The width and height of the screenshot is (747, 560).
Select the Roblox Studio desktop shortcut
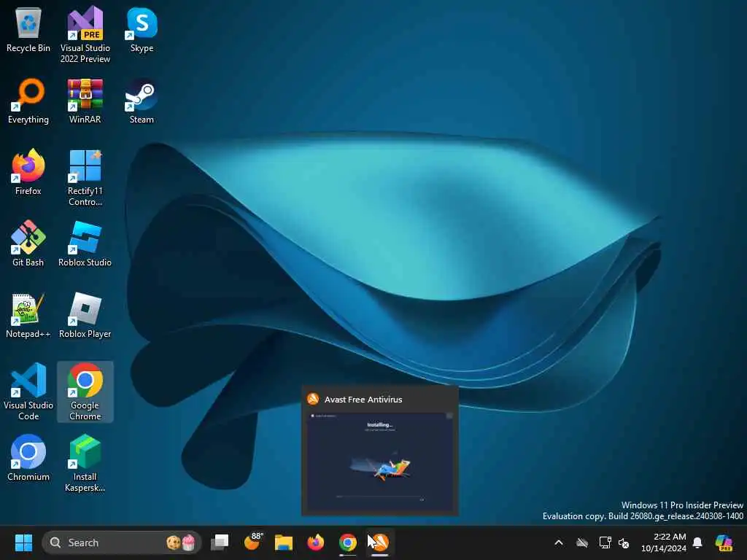[x=85, y=244]
